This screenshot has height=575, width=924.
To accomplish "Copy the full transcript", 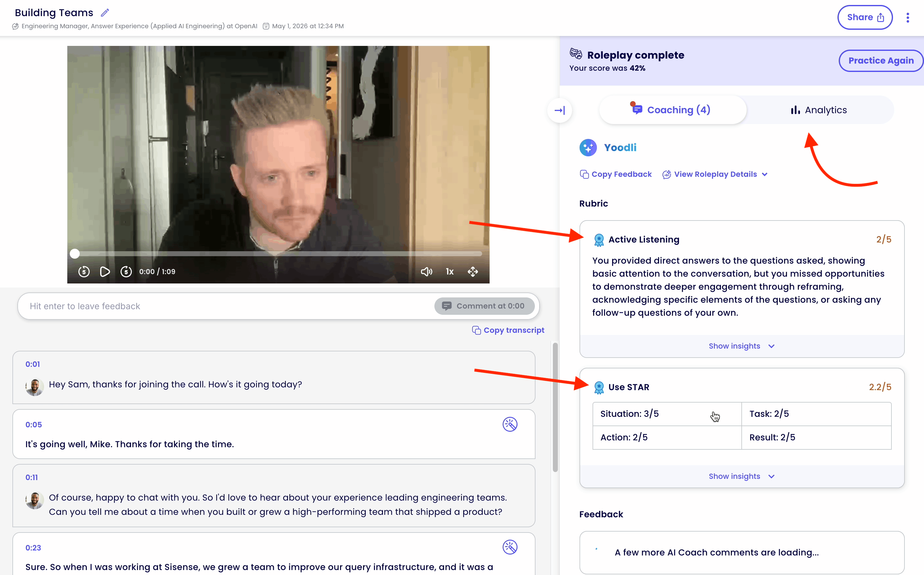I will 508,330.
